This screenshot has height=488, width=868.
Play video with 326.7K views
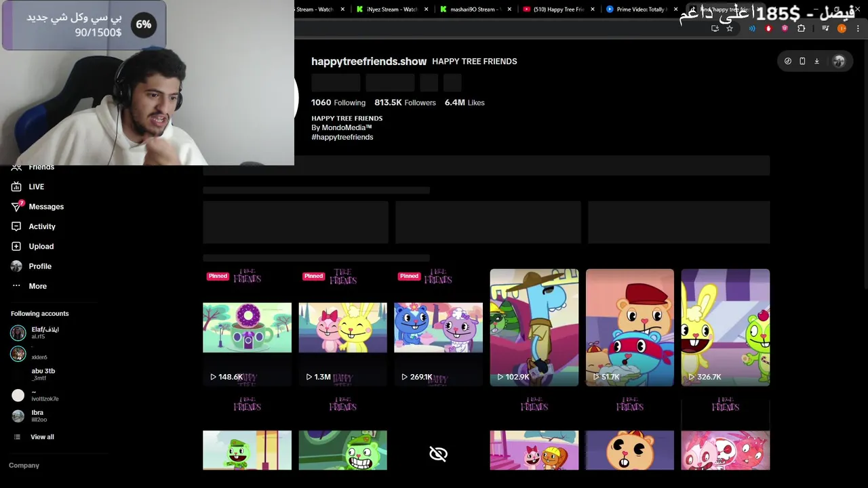click(x=726, y=327)
